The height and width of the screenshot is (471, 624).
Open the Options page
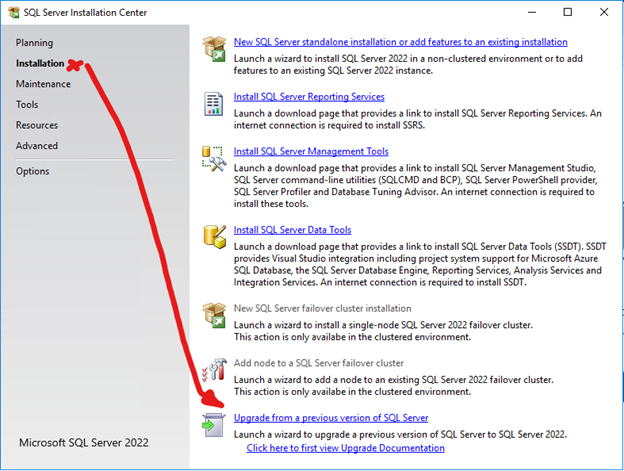(x=33, y=171)
